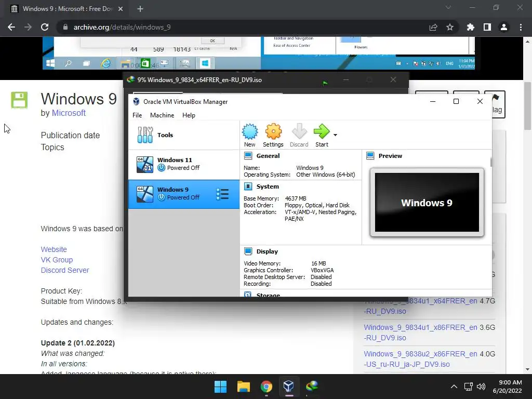Open Chrome profile avatar icon

click(x=504, y=27)
